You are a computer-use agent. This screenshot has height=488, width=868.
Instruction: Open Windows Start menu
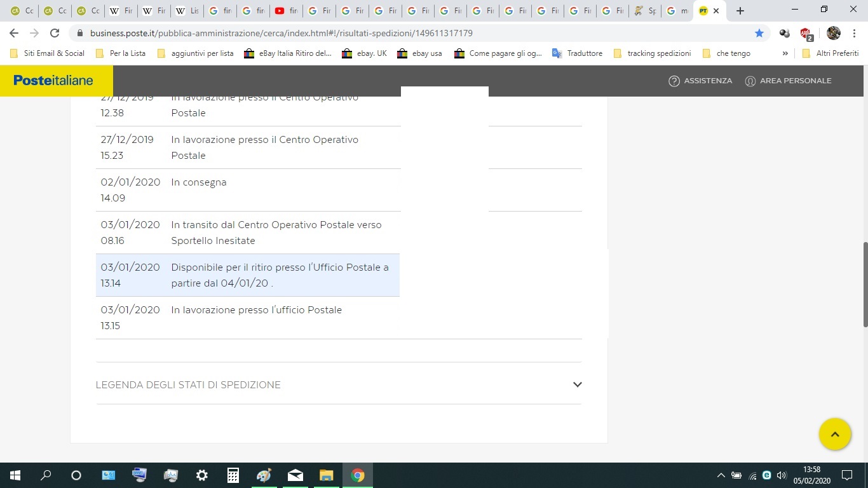(15, 475)
